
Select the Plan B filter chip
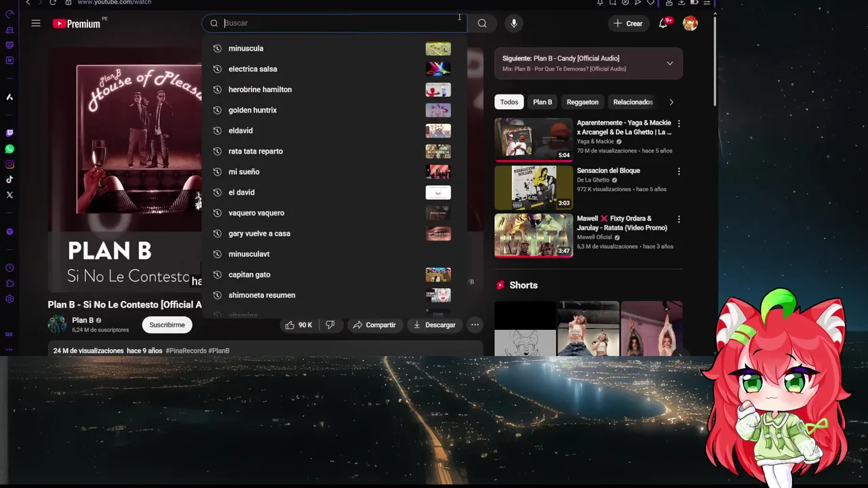click(x=542, y=102)
